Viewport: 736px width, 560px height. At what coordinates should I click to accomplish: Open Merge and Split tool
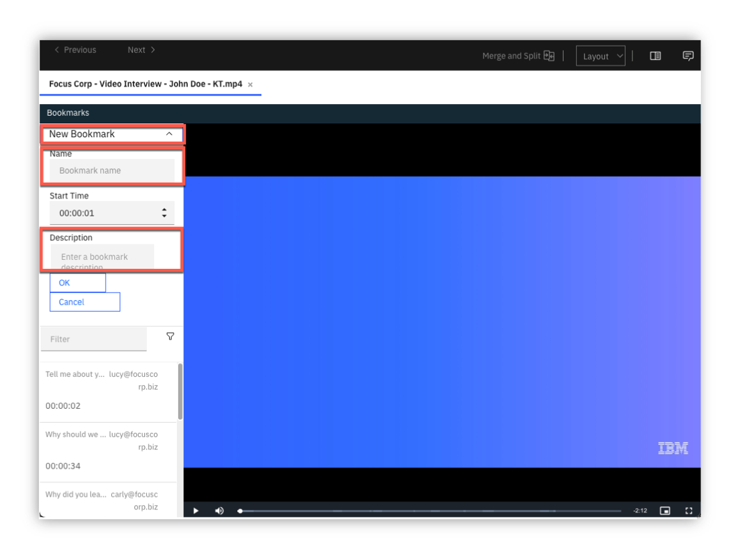click(x=518, y=56)
